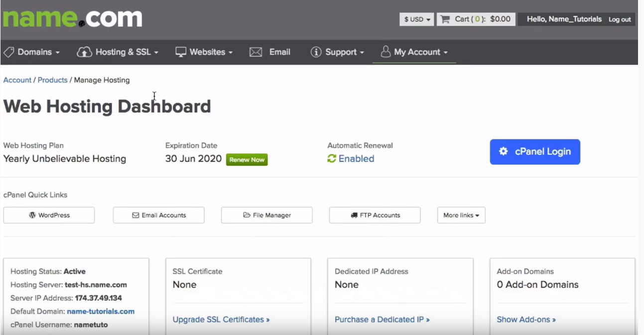Viewport: 644px width, 335px height.
Task: Click the folder icon on File Manager
Action: click(247, 215)
